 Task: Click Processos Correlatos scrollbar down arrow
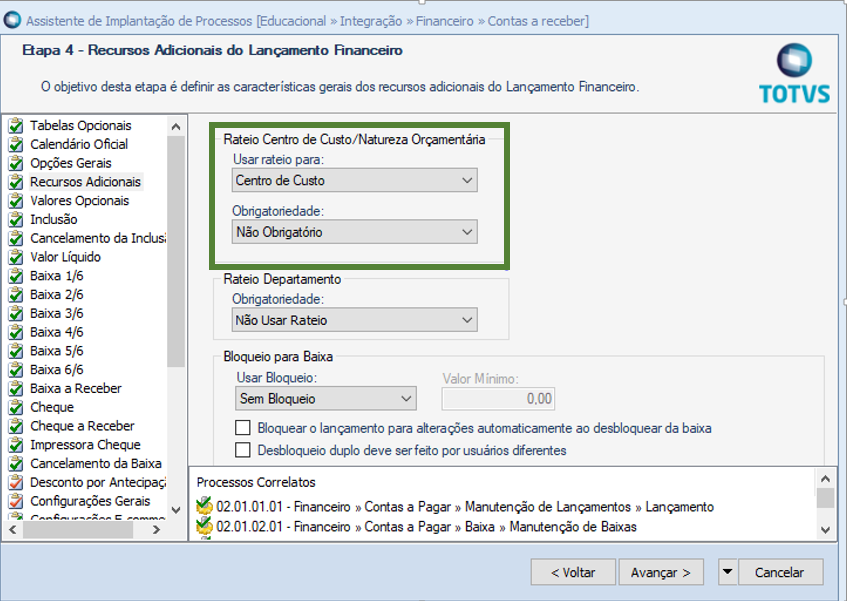(825, 530)
